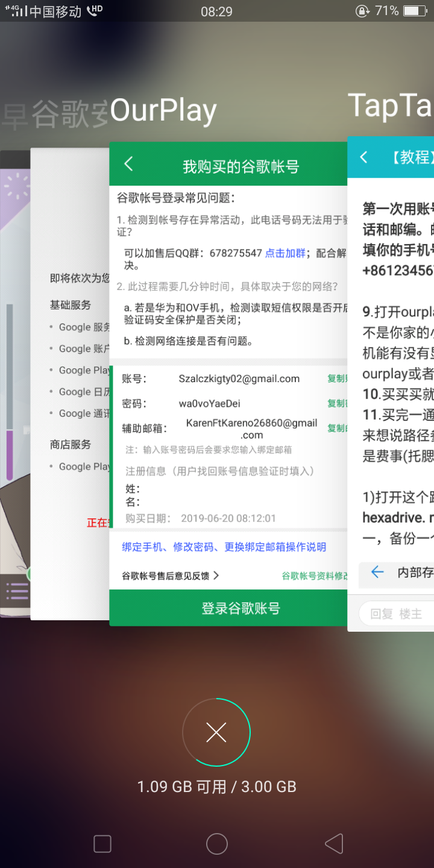Viewport: 434px width, 868px height.
Task: Tap recovery email KarenFtKareno26860@gmail.com
Action: click(252, 429)
